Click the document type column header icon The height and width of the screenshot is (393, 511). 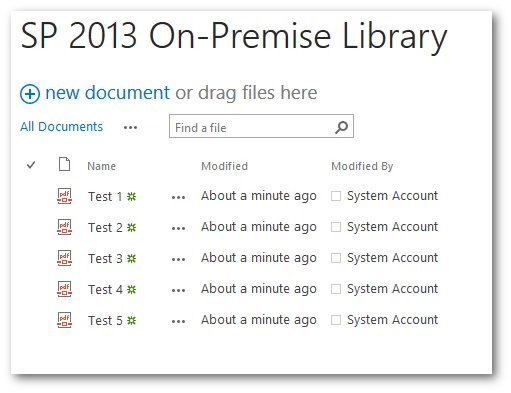pyautogui.click(x=64, y=164)
